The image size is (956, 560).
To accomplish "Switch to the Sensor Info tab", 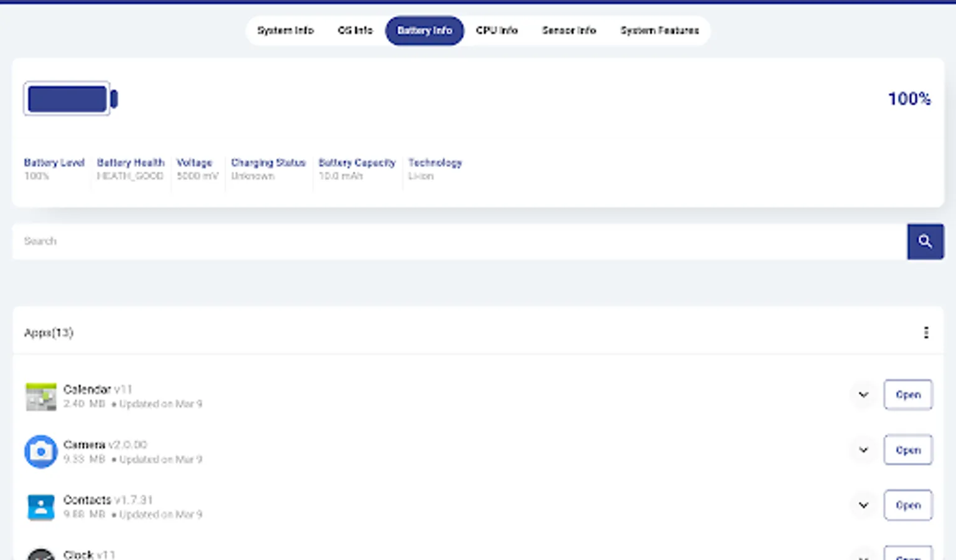I will [x=569, y=30].
